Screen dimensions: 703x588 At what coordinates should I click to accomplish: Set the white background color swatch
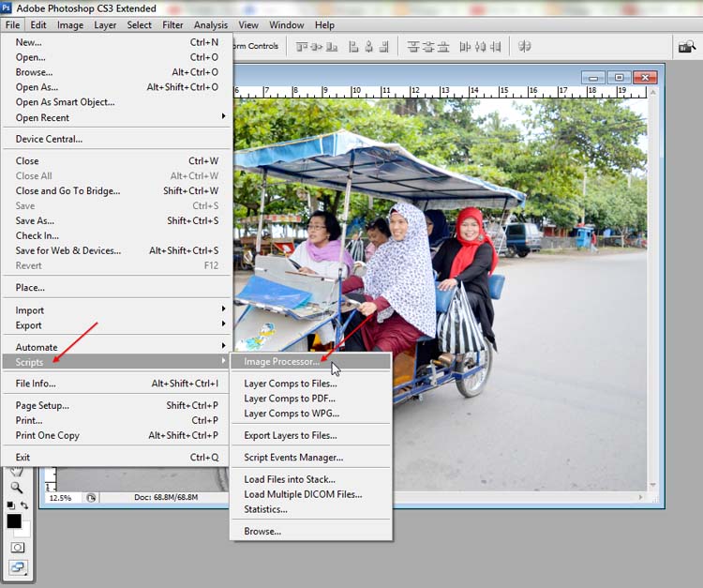click(x=25, y=530)
